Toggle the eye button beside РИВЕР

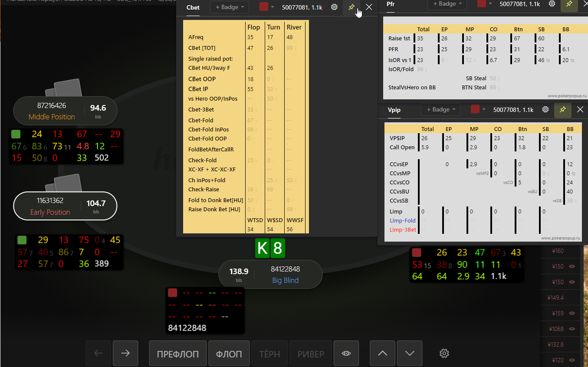point(346,354)
